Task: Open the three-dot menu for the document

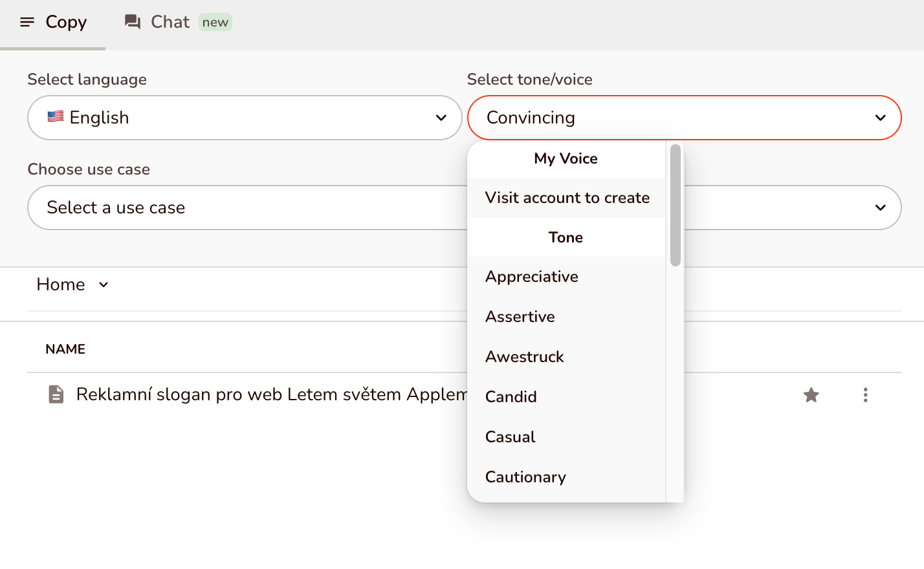Action: coord(865,395)
